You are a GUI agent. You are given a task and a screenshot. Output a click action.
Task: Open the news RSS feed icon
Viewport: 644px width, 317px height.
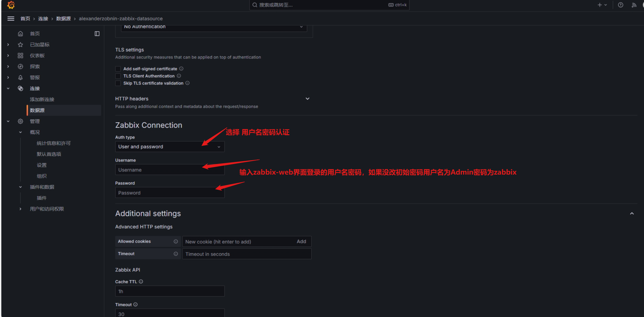(x=634, y=5)
